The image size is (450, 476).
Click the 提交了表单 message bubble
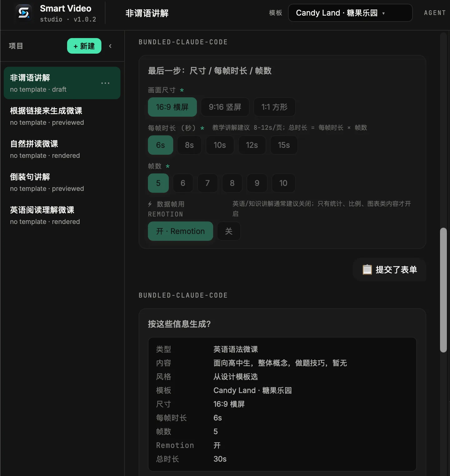tap(389, 270)
